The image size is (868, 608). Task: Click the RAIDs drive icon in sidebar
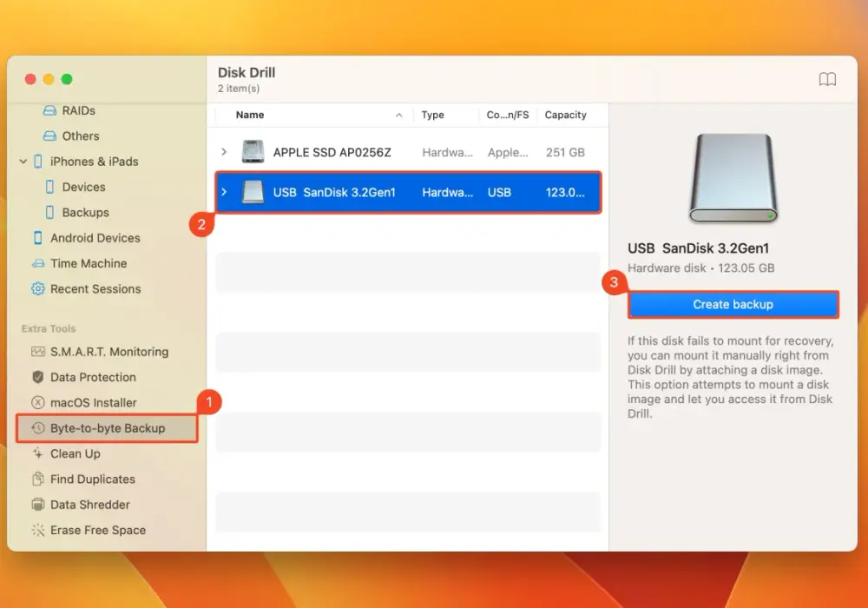click(49, 110)
